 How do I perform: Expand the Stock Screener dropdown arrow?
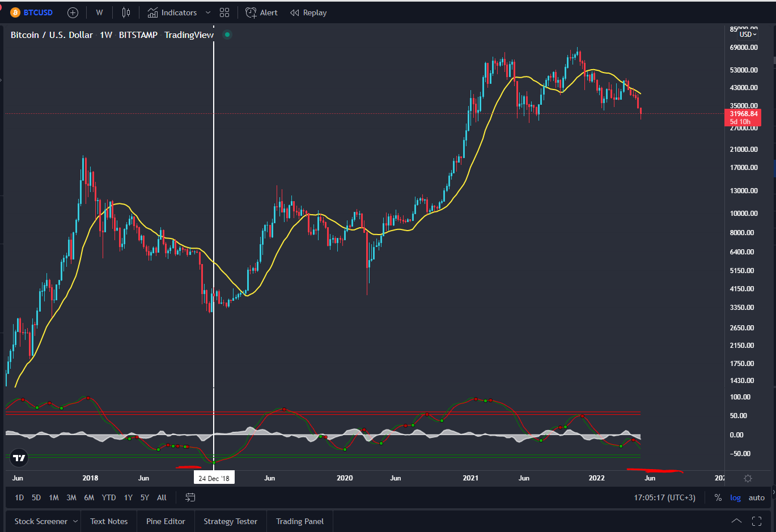(75, 521)
